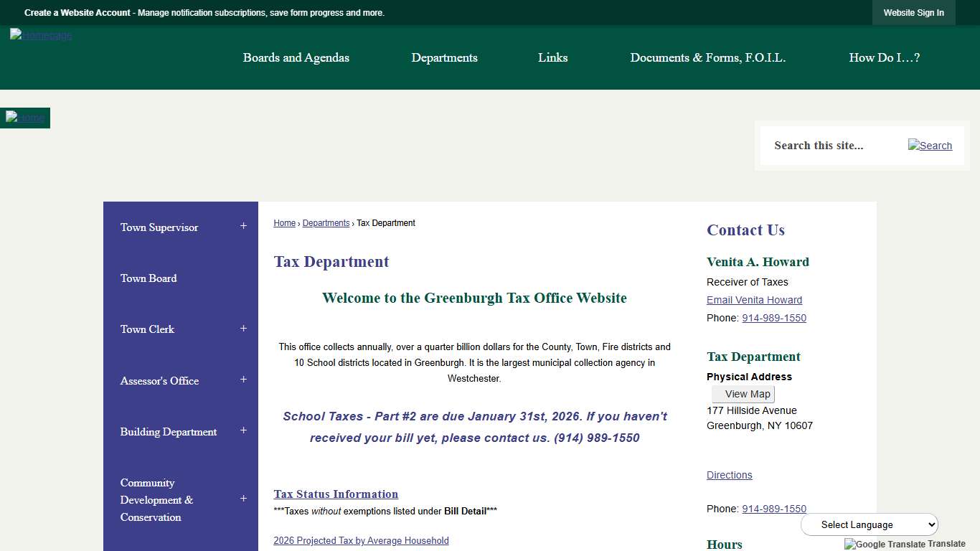Expand the Town Supervisor sidebar section
Image resolution: width=980 pixels, height=551 pixels.
(x=243, y=226)
